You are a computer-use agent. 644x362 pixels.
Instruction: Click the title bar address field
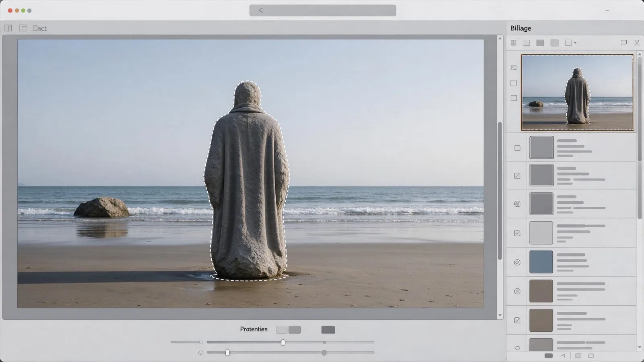(x=323, y=10)
